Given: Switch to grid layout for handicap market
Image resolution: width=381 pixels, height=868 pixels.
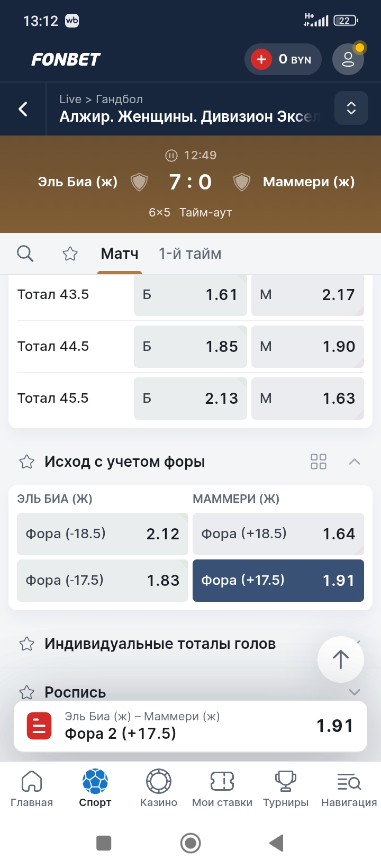Looking at the screenshot, I should pos(319,462).
